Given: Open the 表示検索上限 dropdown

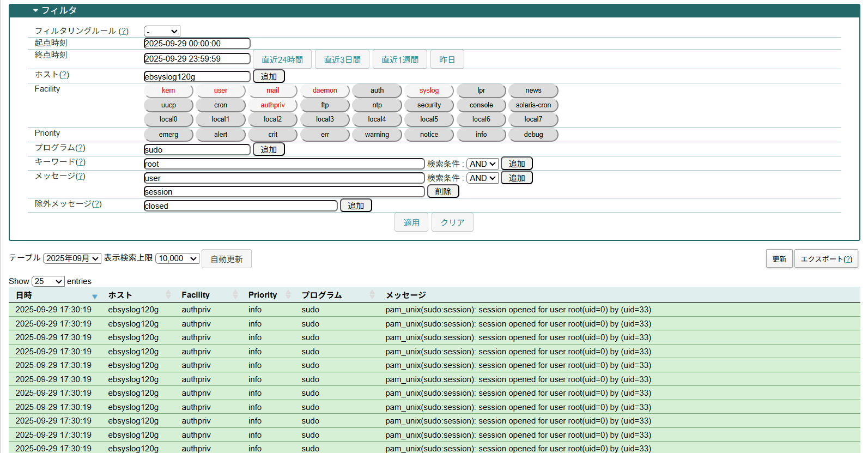Looking at the screenshot, I should (178, 258).
